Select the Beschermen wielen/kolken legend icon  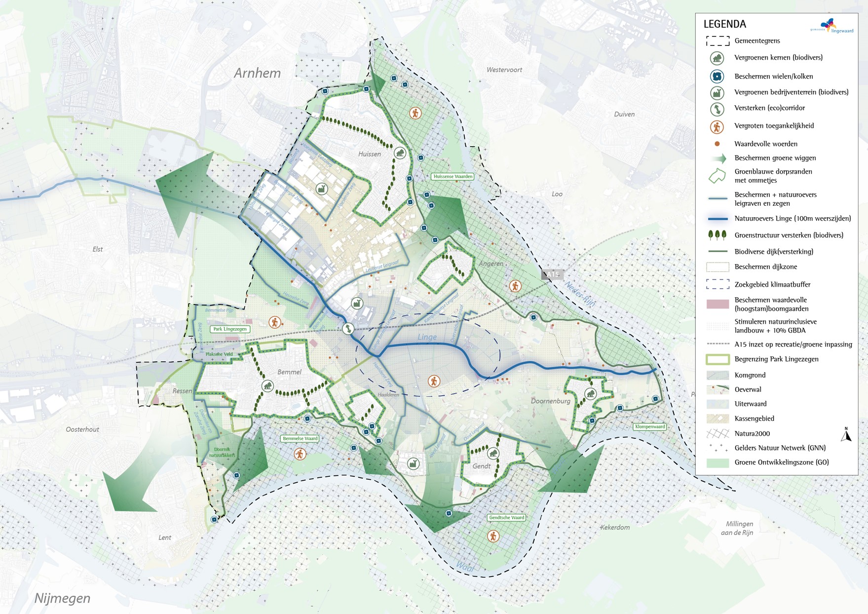[717, 76]
